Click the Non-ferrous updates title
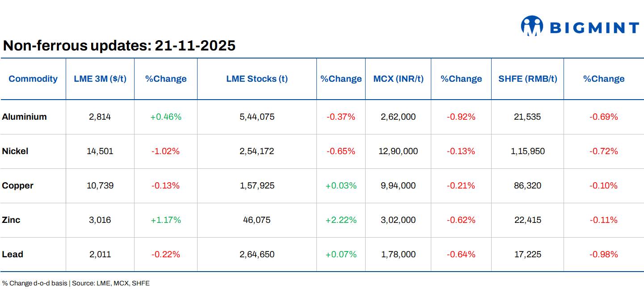The width and height of the screenshot is (644, 289). [120, 46]
